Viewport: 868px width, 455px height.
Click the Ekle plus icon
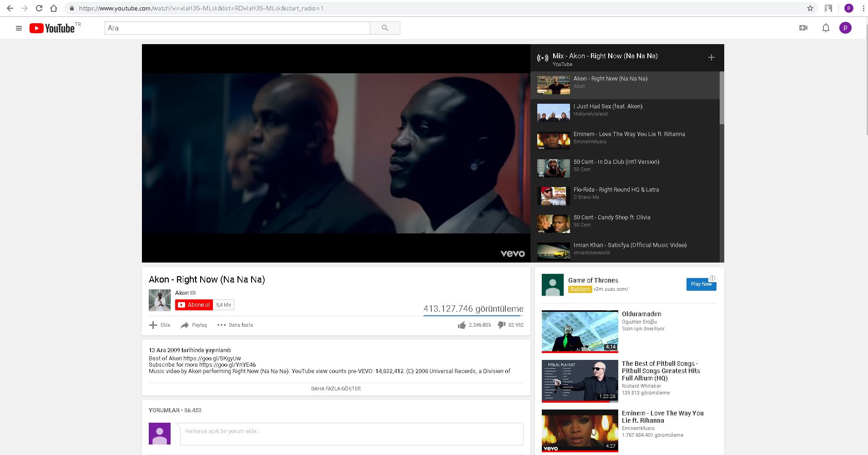coord(153,325)
